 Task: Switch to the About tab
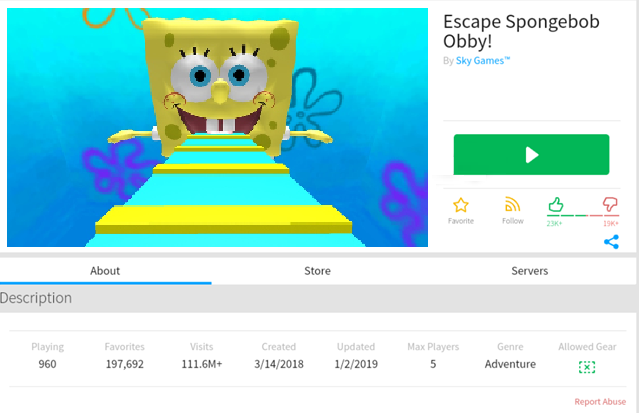tap(105, 271)
